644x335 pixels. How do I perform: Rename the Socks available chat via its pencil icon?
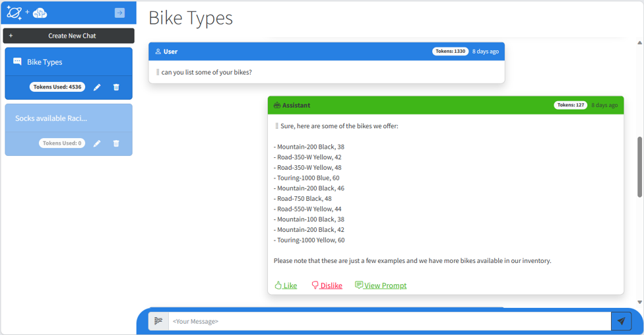pyautogui.click(x=97, y=143)
